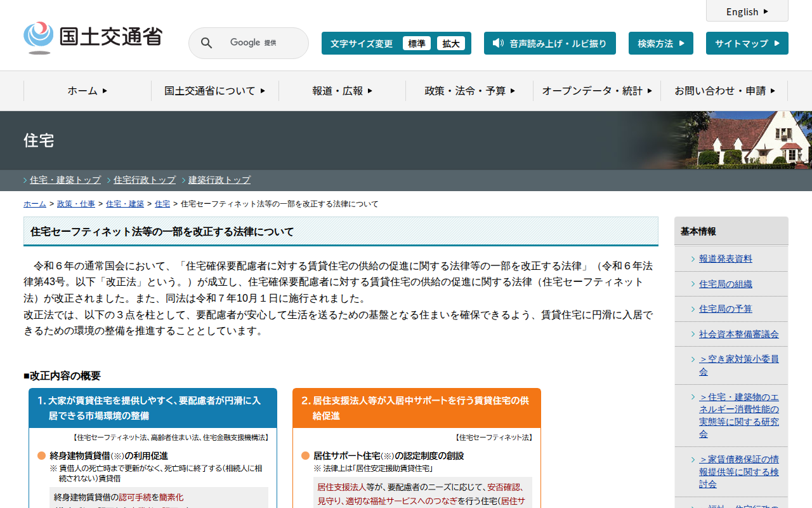
Task: Click the ホーム breadcrumb link
Action: pos(35,204)
